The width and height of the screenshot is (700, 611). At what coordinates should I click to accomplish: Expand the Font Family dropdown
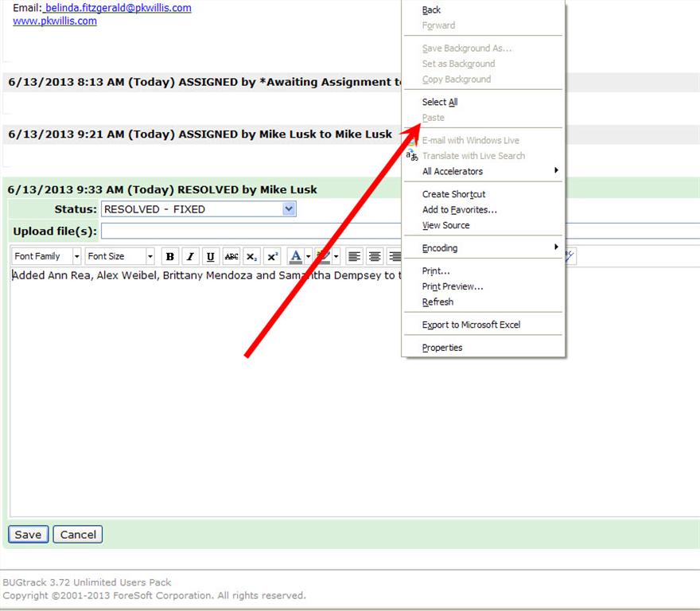point(76,256)
